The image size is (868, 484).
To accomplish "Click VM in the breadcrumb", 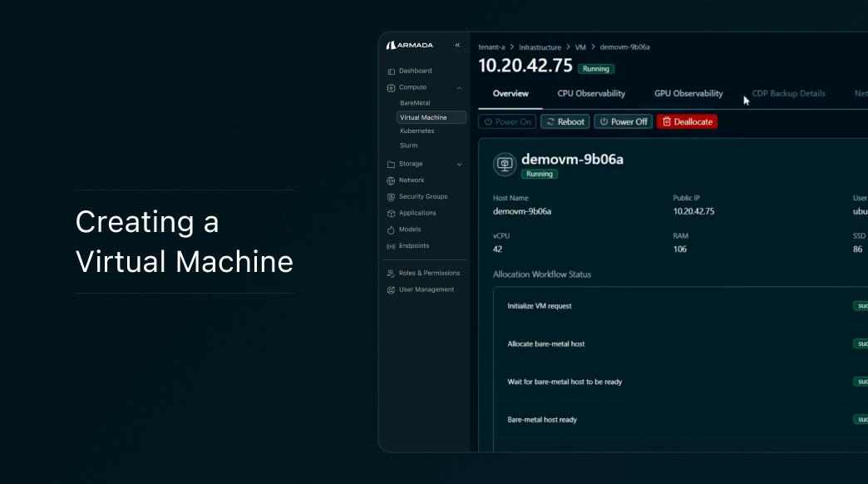I will click(580, 47).
